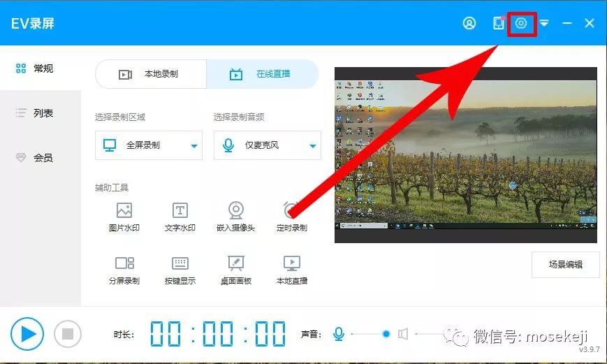607x364 pixels.
Task: Choose the 在线直播 mode tab
Action: [x=262, y=74]
